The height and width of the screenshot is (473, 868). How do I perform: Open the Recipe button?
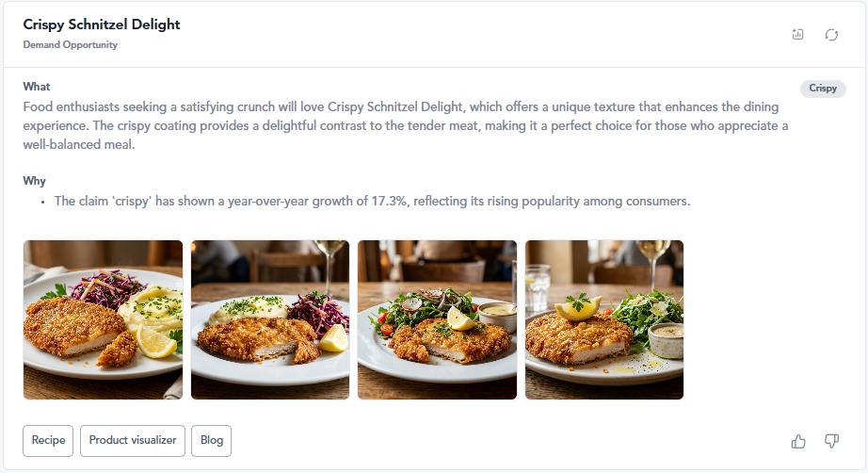48,441
